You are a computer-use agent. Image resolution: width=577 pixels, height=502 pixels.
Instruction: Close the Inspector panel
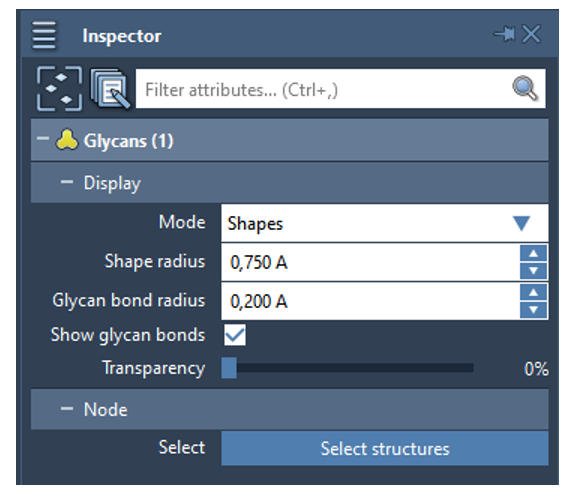[531, 34]
